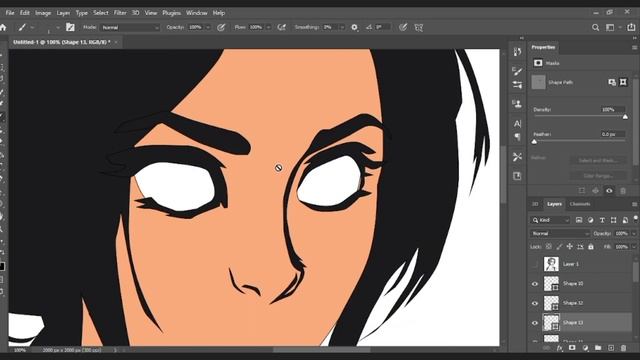The image size is (640, 360).
Task: Toggle mask visibility eye in Properties
Action: [x=609, y=191]
